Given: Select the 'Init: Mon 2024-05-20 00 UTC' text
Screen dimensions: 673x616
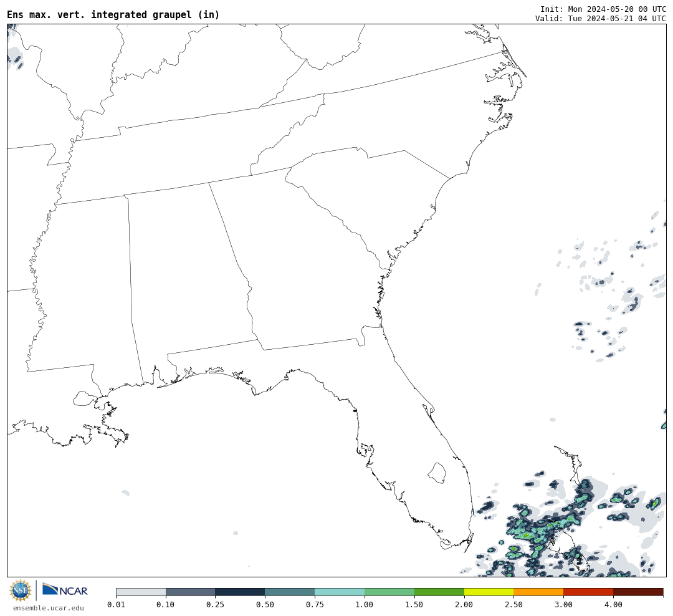Looking at the screenshot, I should 603,9.
